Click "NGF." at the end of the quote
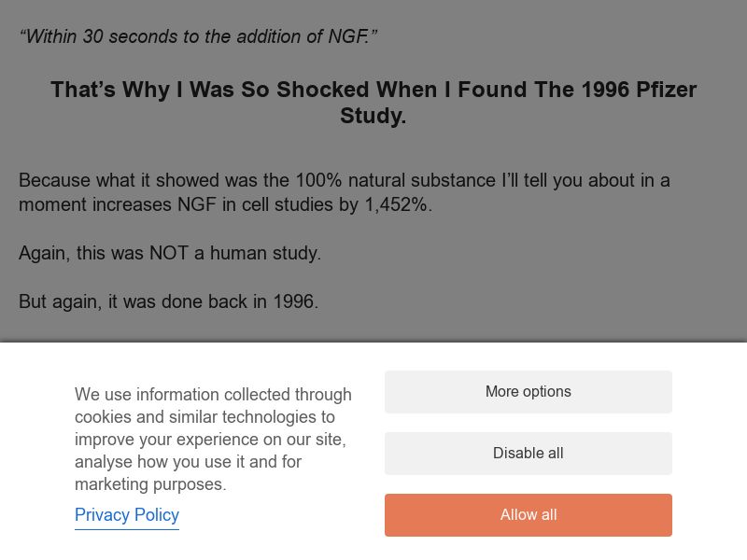Viewport: 747px width, 560px height. (352, 36)
